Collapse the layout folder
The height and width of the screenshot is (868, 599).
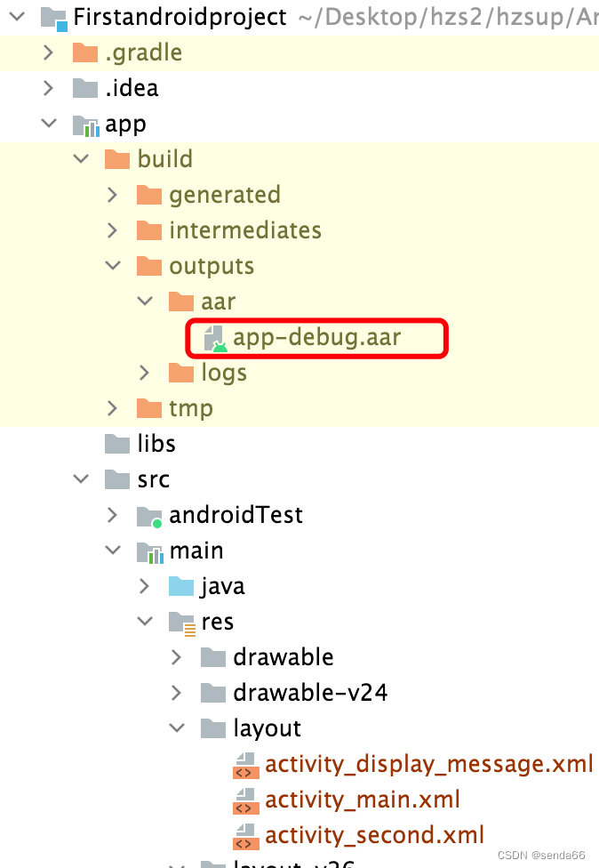pos(177,728)
